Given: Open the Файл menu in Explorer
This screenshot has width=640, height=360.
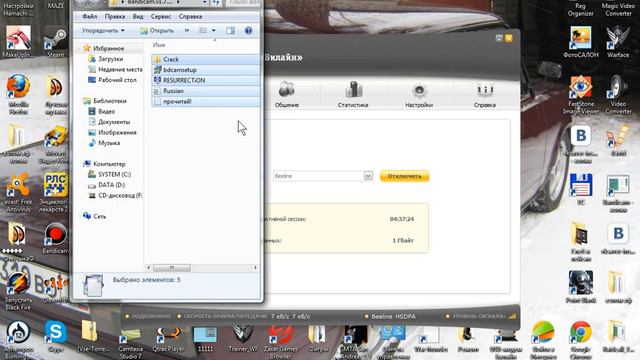Looking at the screenshot, I should tap(89, 17).
